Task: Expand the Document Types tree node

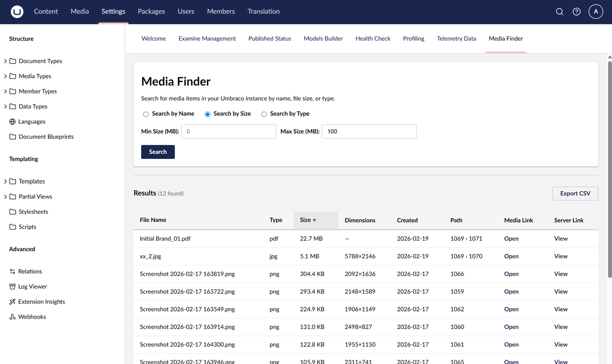Action: pyautogui.click(x=5, y=61)
